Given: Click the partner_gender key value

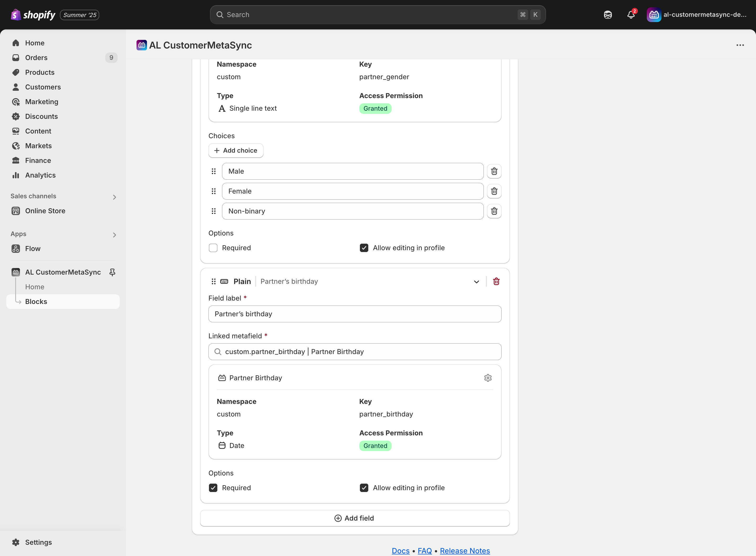Looking at the screenshot, I should [384, 77].
